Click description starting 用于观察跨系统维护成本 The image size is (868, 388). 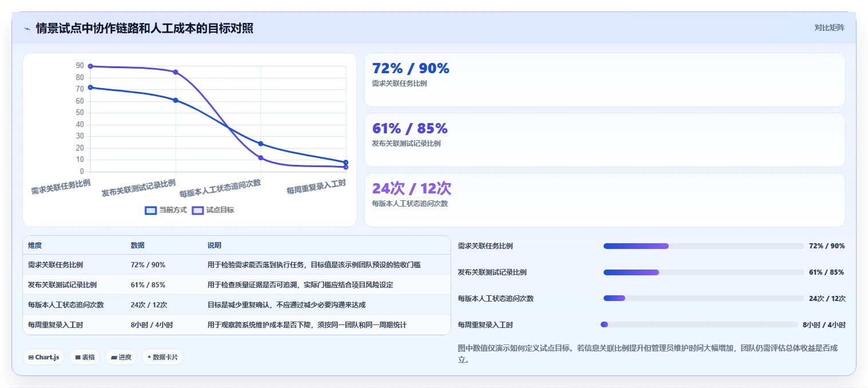click(307, 324)
